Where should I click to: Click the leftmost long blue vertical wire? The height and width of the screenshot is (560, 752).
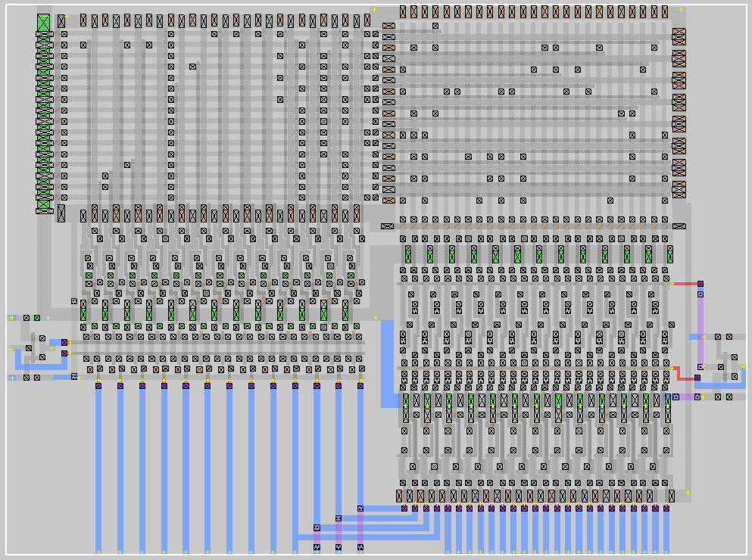[x=98, y=469]
